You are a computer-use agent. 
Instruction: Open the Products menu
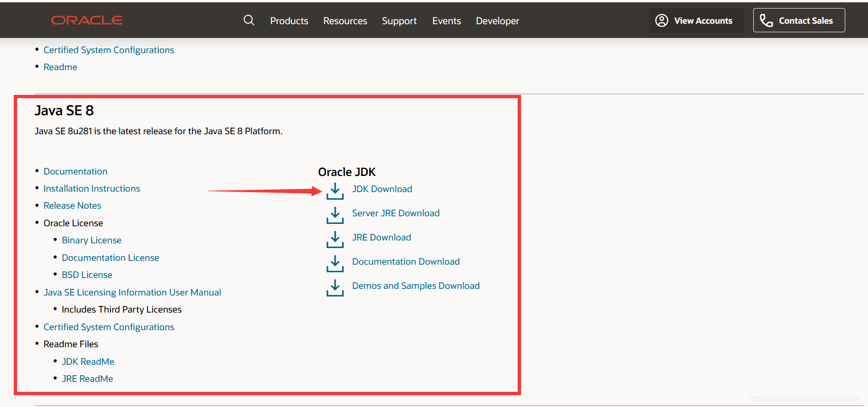289,21
